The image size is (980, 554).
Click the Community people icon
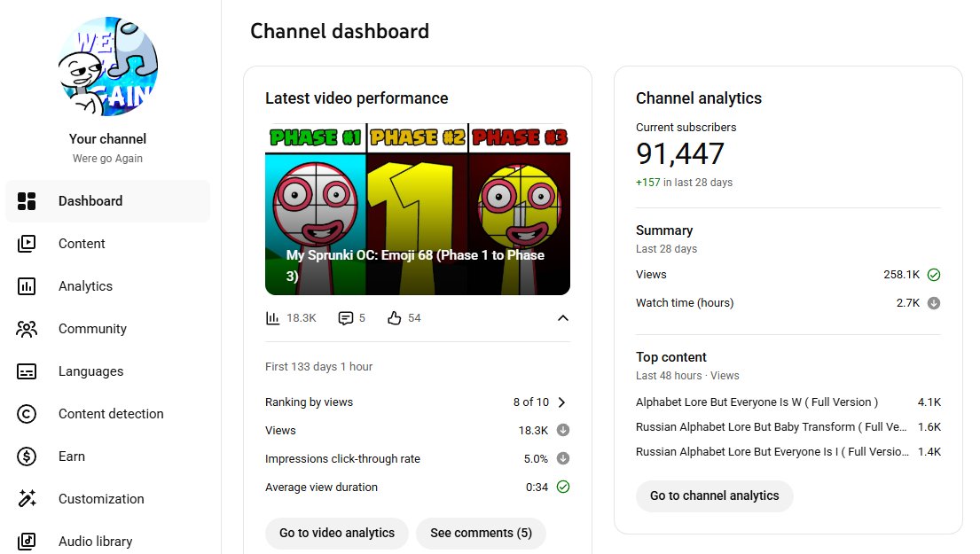pos(27,329)
